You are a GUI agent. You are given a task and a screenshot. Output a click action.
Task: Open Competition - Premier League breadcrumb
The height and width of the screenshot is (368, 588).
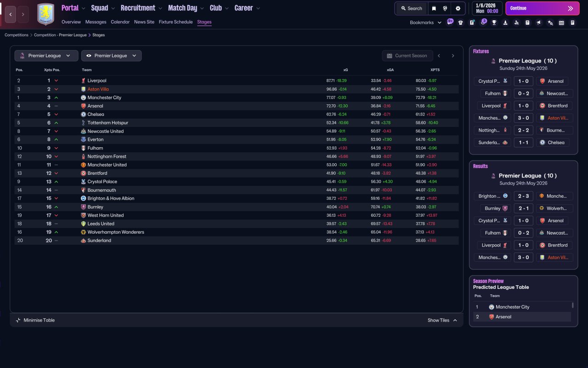[60, 35]
